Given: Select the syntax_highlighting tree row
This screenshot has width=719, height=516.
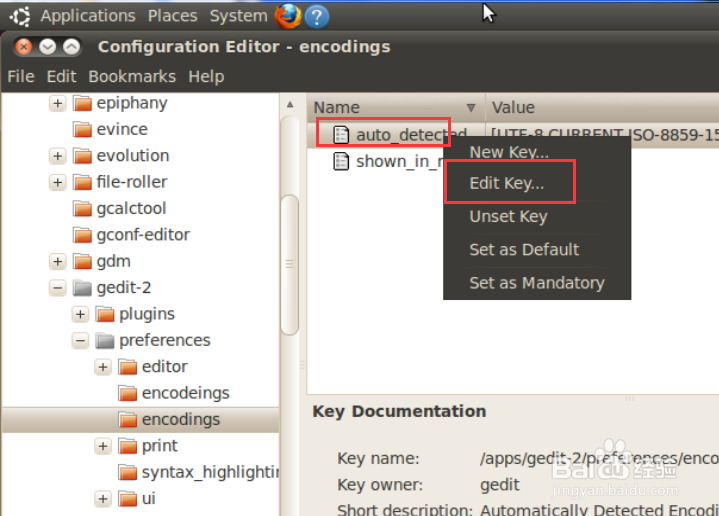Looking at the screenshot, I should pos(140,472).
